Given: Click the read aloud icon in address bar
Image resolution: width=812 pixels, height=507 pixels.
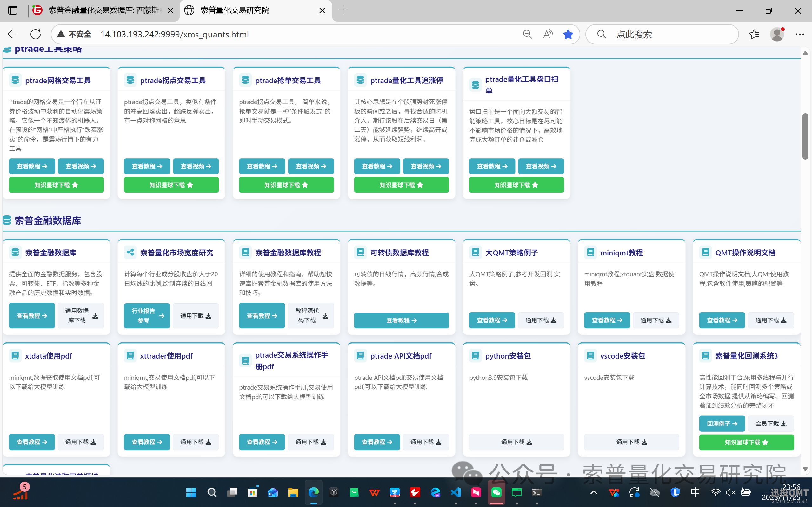Looking at the screenshot, I should (x=548, y=34).
